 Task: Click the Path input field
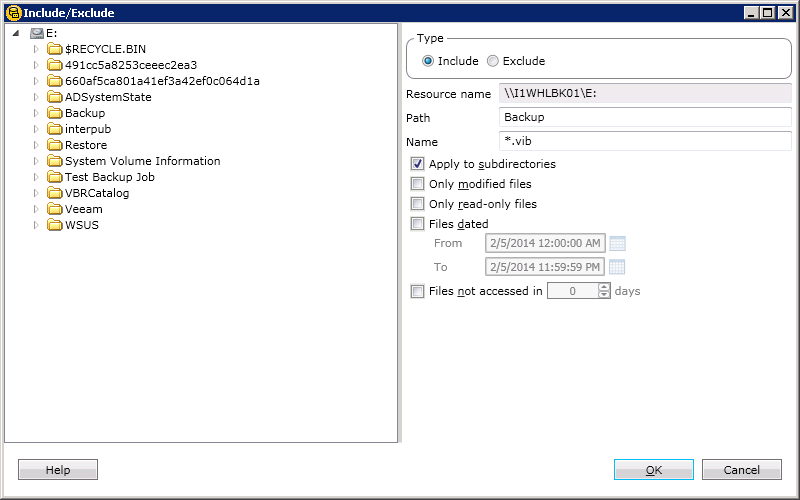(x=645, y=117)
